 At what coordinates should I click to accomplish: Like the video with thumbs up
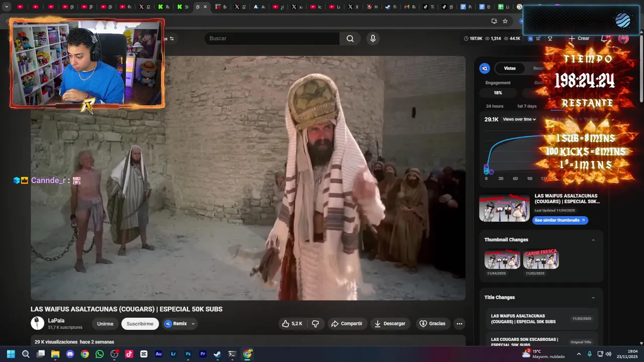(x=292, y=324)
